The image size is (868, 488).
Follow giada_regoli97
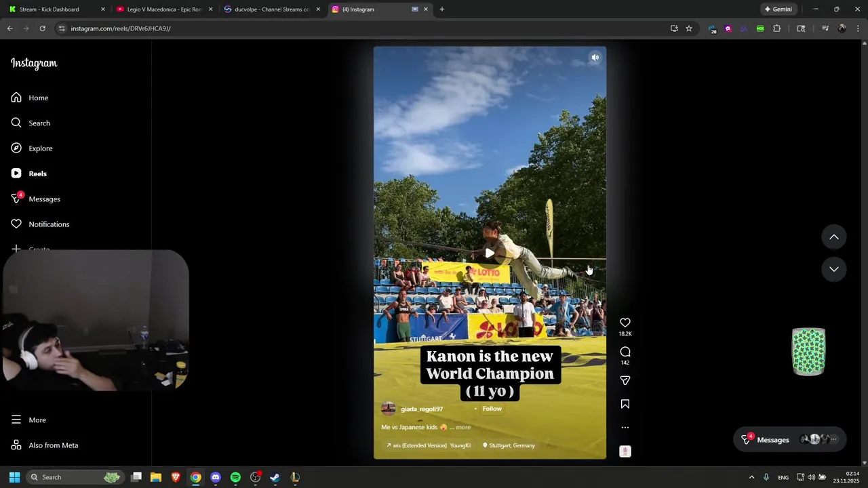pyautogui.click(x=492, y=409)
